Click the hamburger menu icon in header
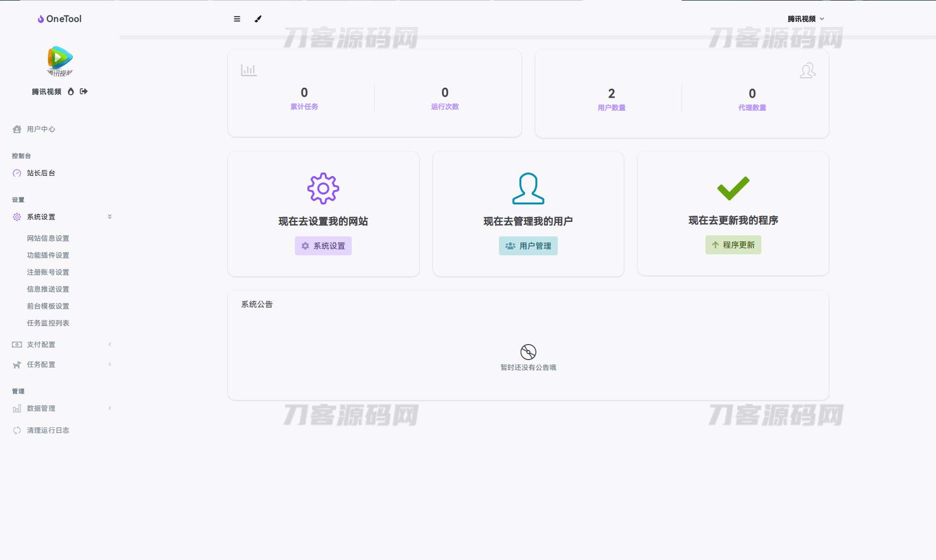Viewport: 936px width, 560px height. point(237,19)
